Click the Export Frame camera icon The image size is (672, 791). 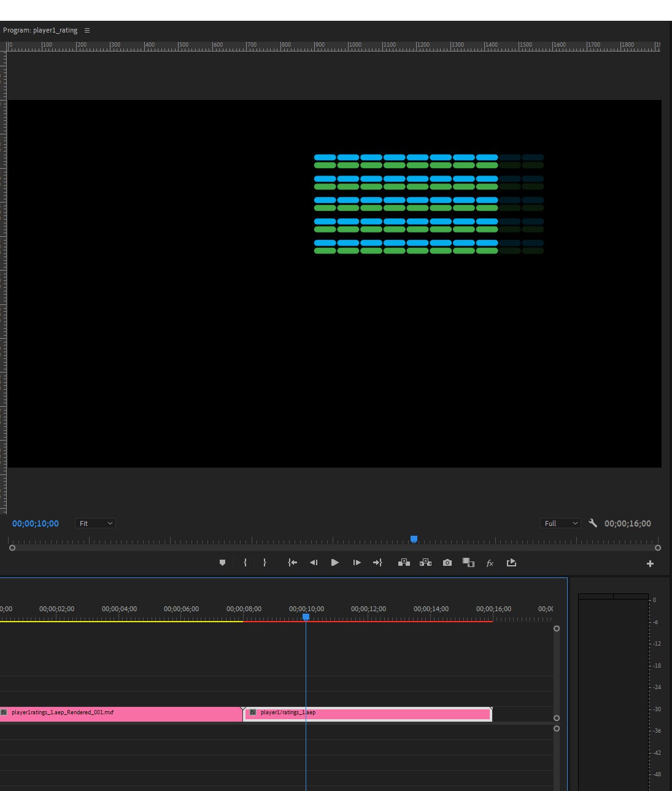(x=447, y=562)
